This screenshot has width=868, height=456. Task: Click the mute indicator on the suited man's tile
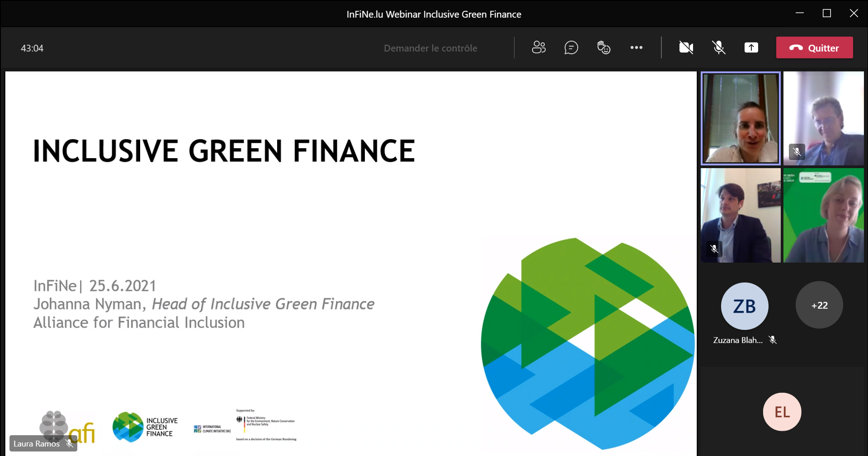[713, 249]
